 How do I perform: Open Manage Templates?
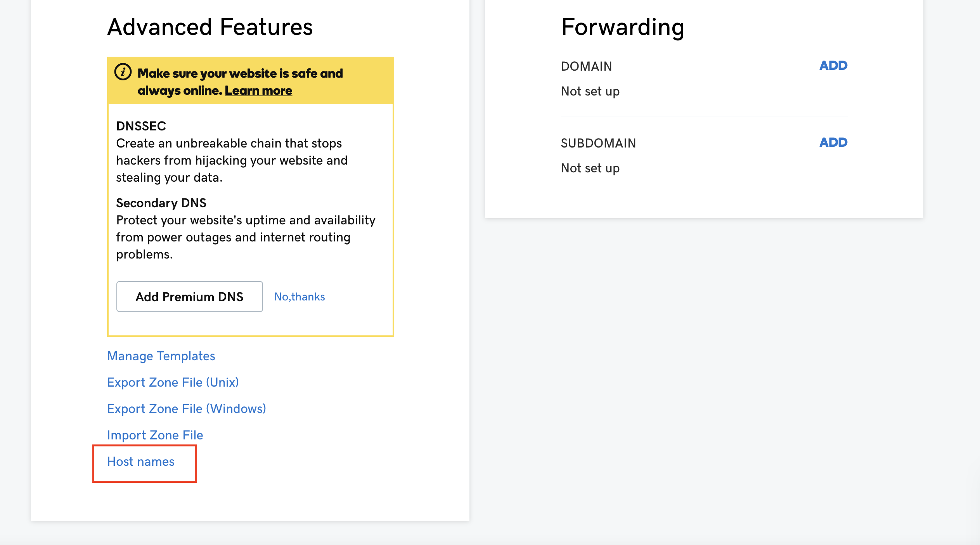(x=161, y=356)
